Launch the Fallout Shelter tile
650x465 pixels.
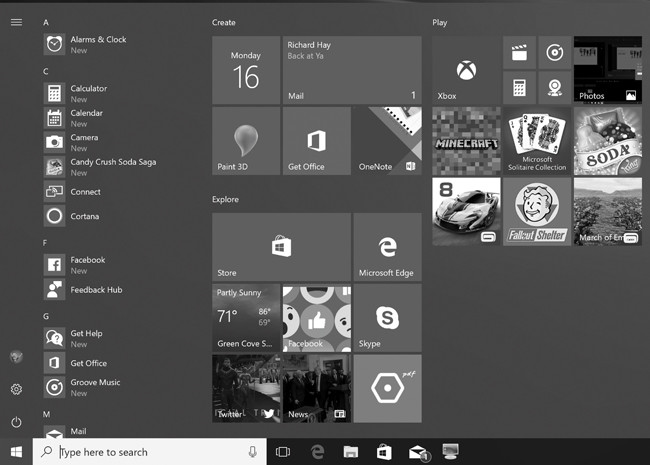click(x=537, y=212)
